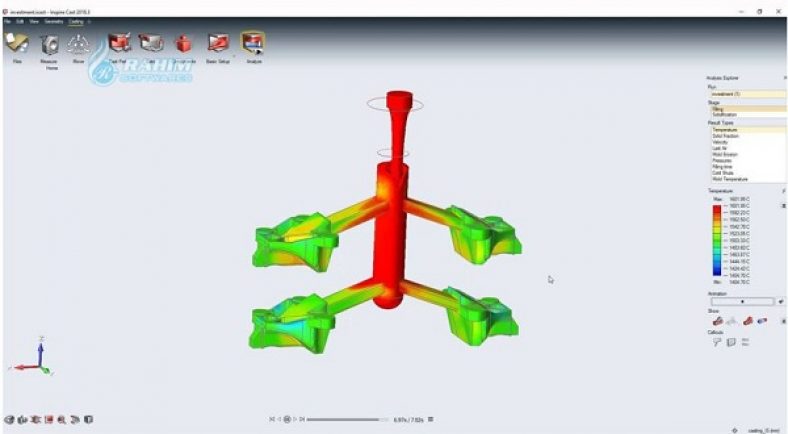Image resolution: width=788 pixels, height=434 pixels.
Task: Click the third view control icon at bottom-left
Action: (x=36, y=419)
